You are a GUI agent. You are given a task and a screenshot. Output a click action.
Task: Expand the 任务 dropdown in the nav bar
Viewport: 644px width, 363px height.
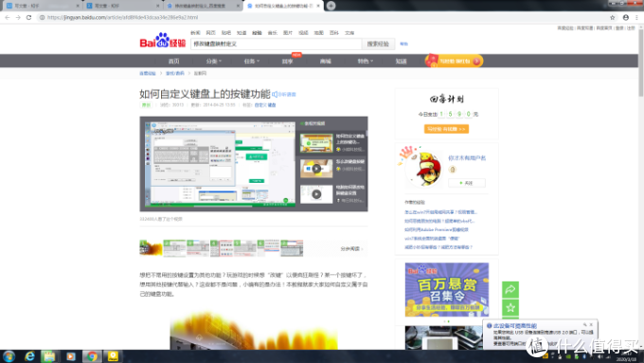[x=251, y=62]
